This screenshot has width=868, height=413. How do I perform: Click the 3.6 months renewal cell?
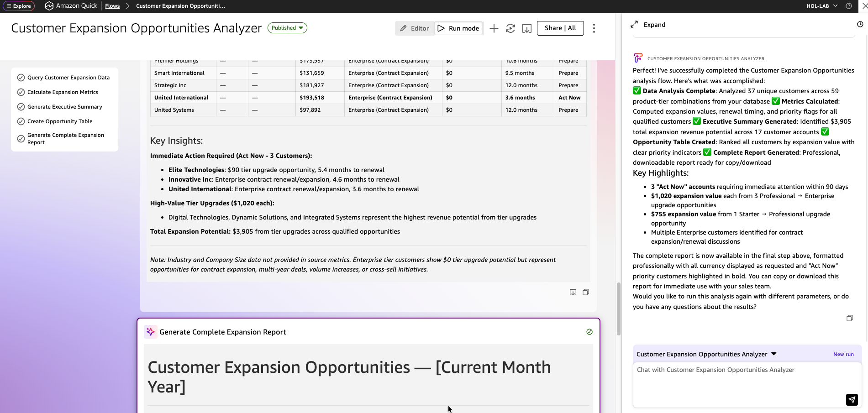click(528, 98)
